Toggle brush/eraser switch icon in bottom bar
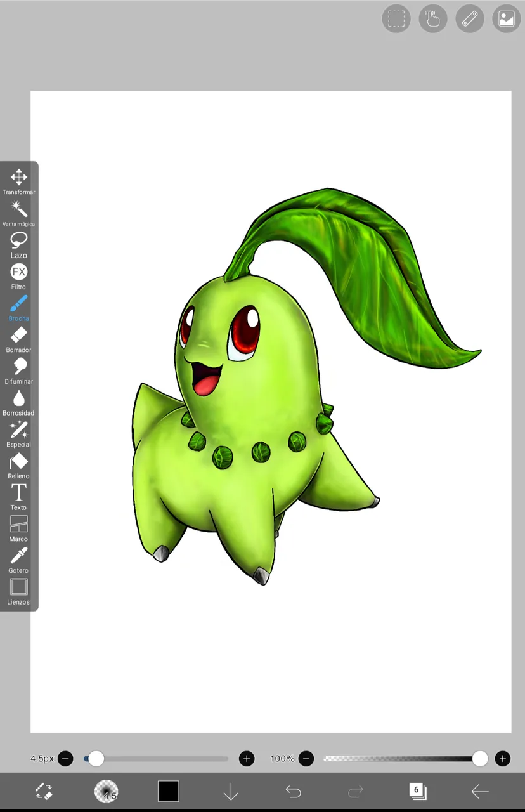The image size is (525, 812). click(44, 791)
